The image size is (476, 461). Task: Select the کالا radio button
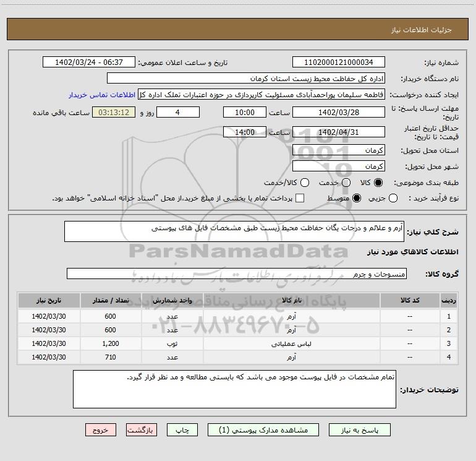tap(378, 183)
